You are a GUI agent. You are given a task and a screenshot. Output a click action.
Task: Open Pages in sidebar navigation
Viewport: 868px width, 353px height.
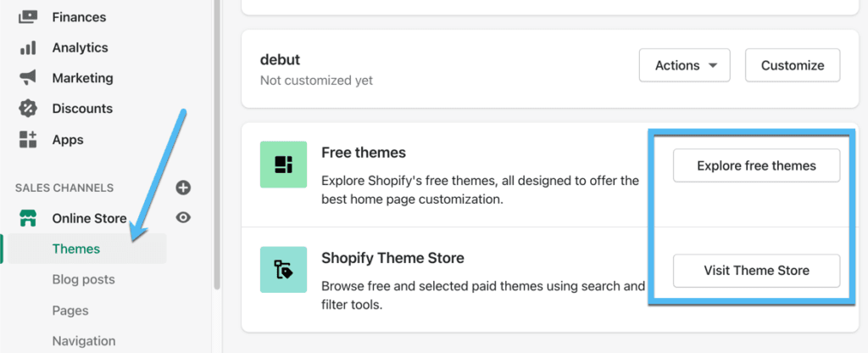coord(70,311)
